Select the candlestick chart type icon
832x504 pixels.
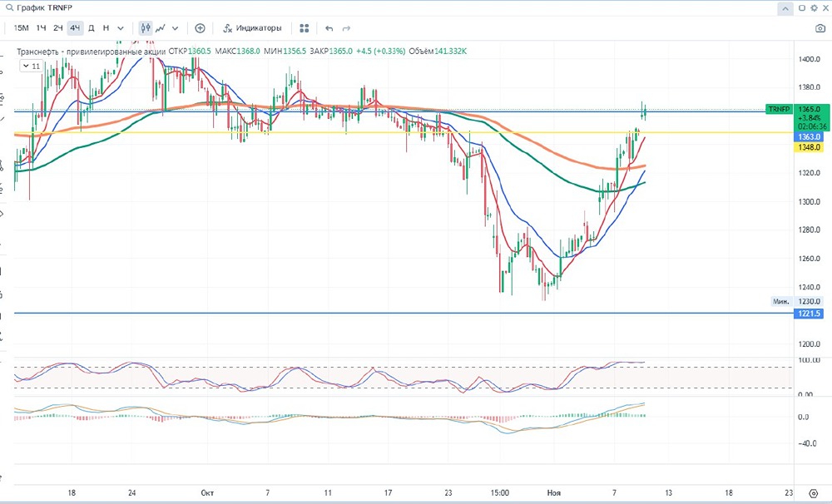click(x=146, y=27)
